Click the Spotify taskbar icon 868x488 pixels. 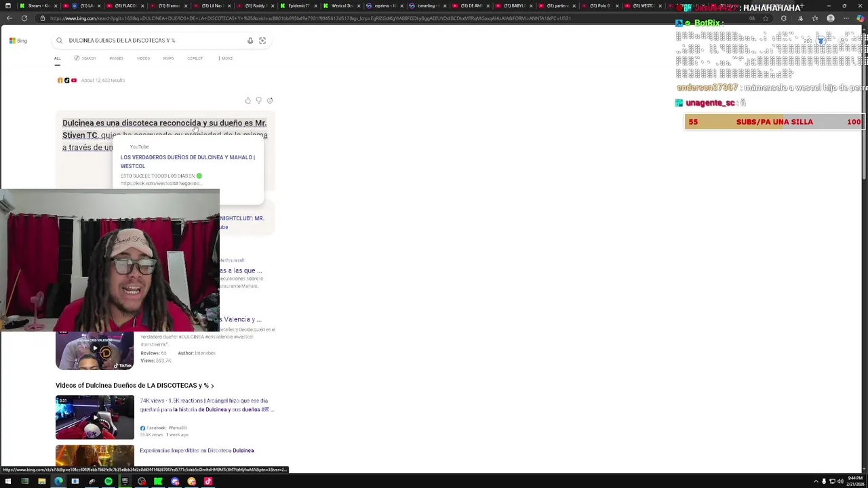pos(108,481)
